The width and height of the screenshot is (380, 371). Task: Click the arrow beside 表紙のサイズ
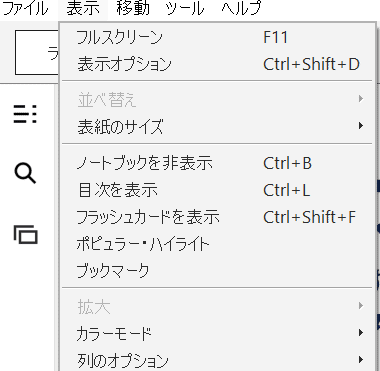[361, 126]
